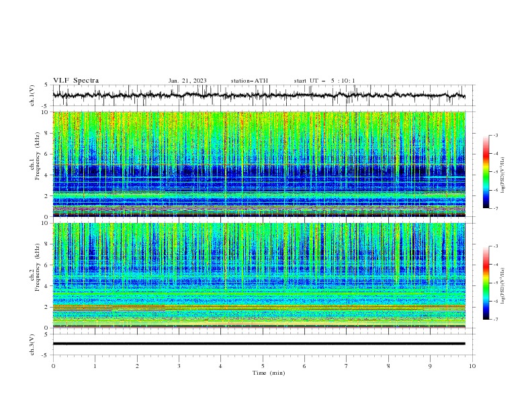The height and width of the screenshot is (411, 532).
Task: Click the "-4" label on ch.2 color bar
Action: pyautogui.click(x=496, y=265)
